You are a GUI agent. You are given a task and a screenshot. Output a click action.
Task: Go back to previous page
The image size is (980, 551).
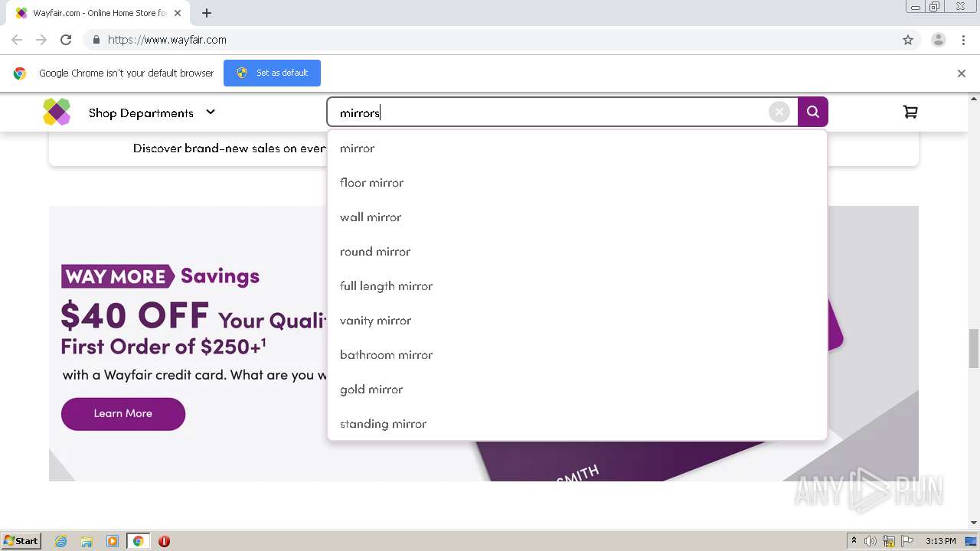pyautogui.click(x=17, y=40)
